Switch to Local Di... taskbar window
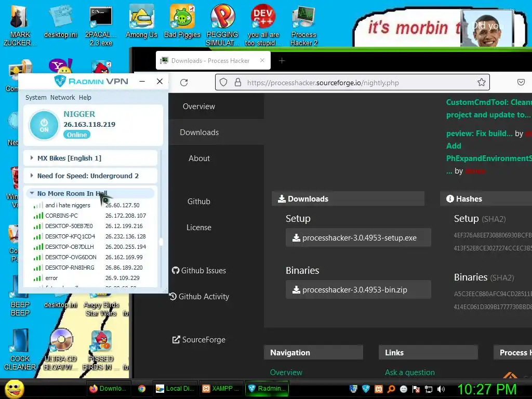Viewport: 532px width, 399px height. tap(175, 389)
